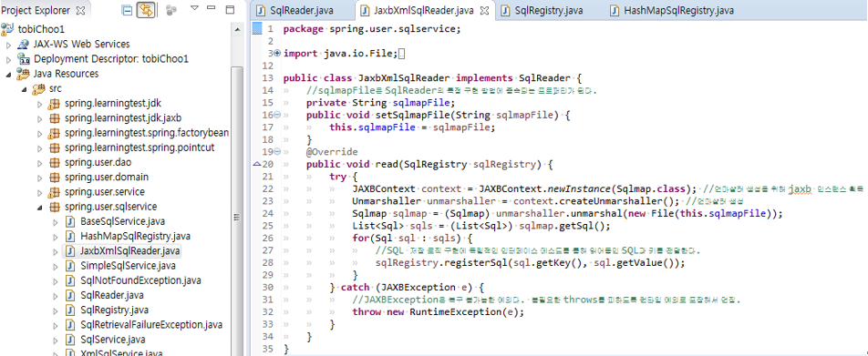Expand the SqlRegistry.java tree arrow
Viewport: 868px width, 356px height.
pyautogui.click(x=56, y=310)
